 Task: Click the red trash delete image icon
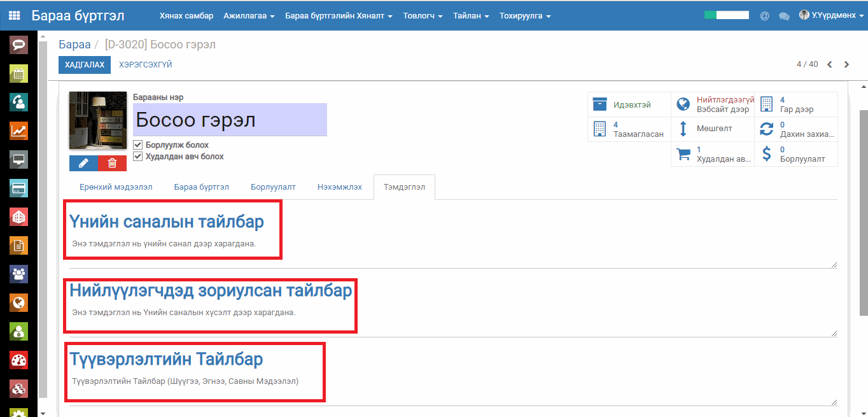pyautogui.click(x=112, y=163)
